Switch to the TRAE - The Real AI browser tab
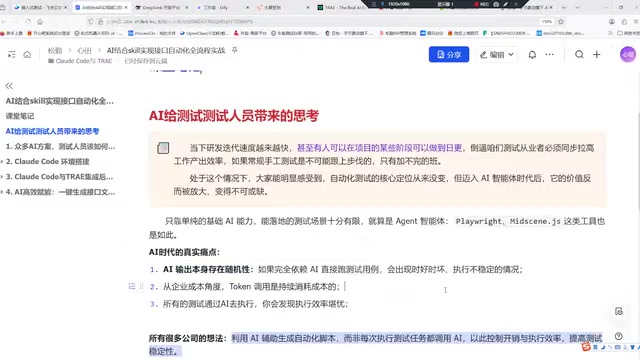The height and width of the screenshot is (360, 640). point(342,7)
